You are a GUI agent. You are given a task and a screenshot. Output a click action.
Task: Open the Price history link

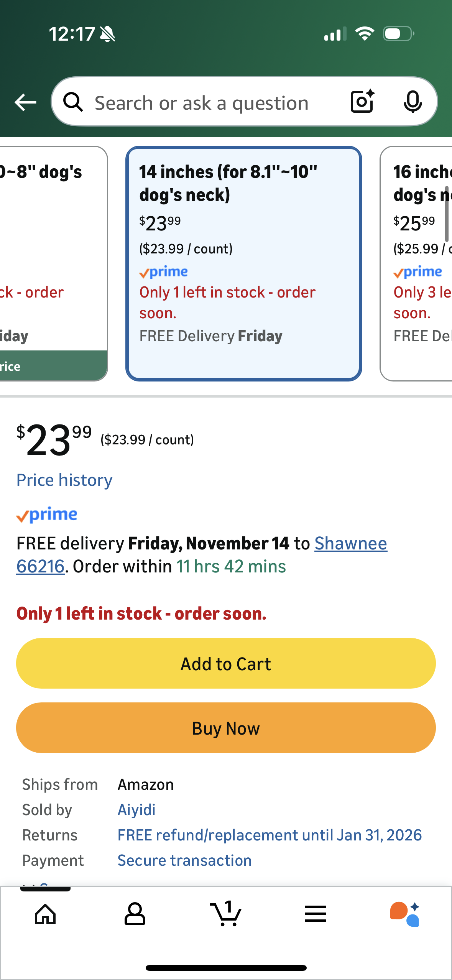64,480
